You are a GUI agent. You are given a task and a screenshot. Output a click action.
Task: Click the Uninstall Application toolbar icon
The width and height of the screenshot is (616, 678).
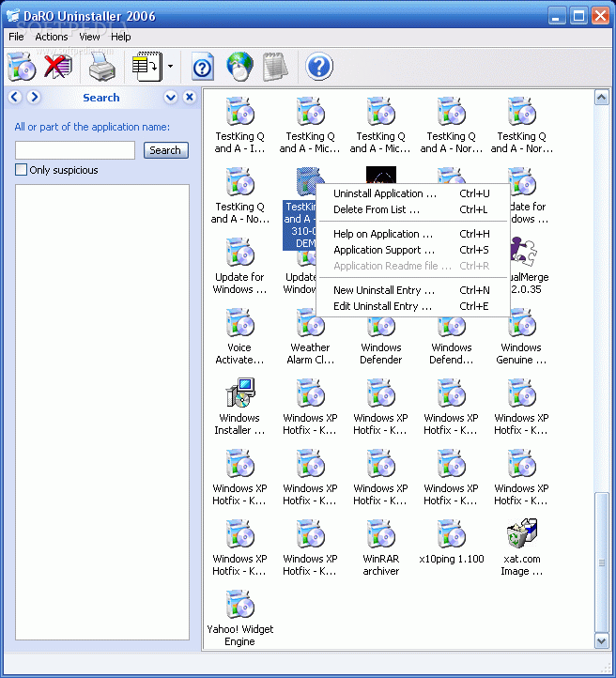(22, 67)
